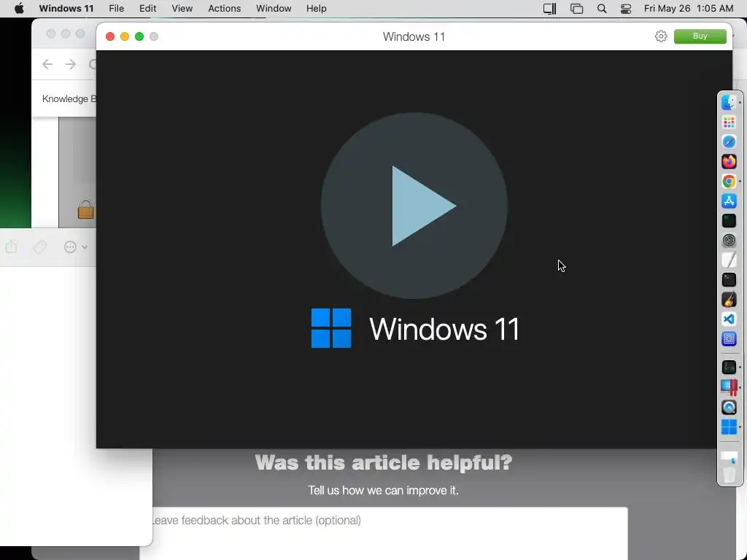Open the Help menu
This screenshot has height=560, width=747.
pyautogui.click(x=317, y=9)
